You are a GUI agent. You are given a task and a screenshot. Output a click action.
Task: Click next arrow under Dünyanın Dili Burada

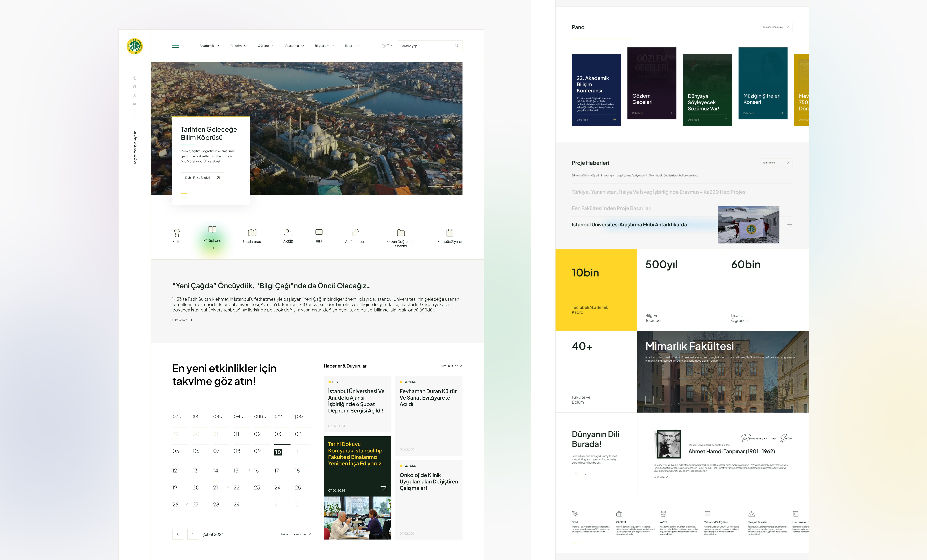(586, 474)
